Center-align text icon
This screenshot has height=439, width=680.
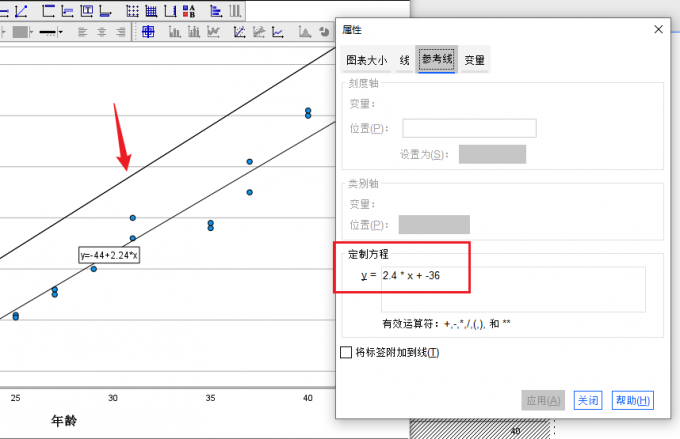pyautogui.click(x=101, y=32)
